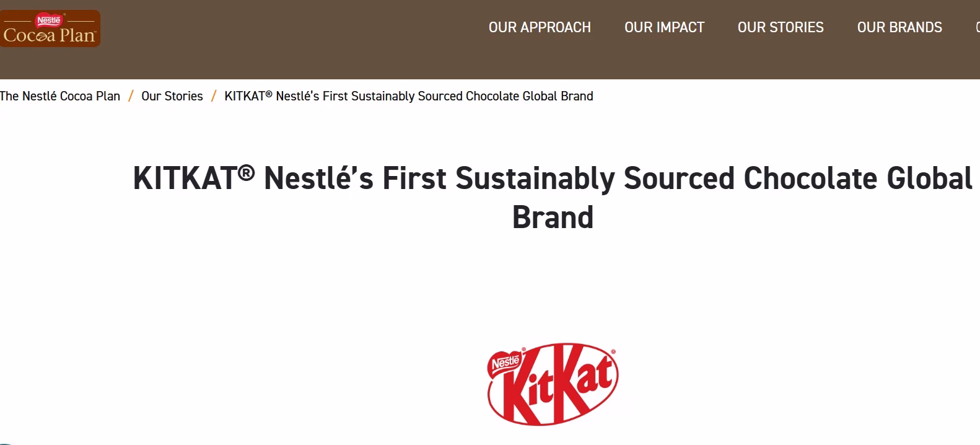Image resolution: width=980 pixels, height=445 pixels.
Task: Click the registered trademark symbol on the KitKat logo
Action: (x=612, y=352)
